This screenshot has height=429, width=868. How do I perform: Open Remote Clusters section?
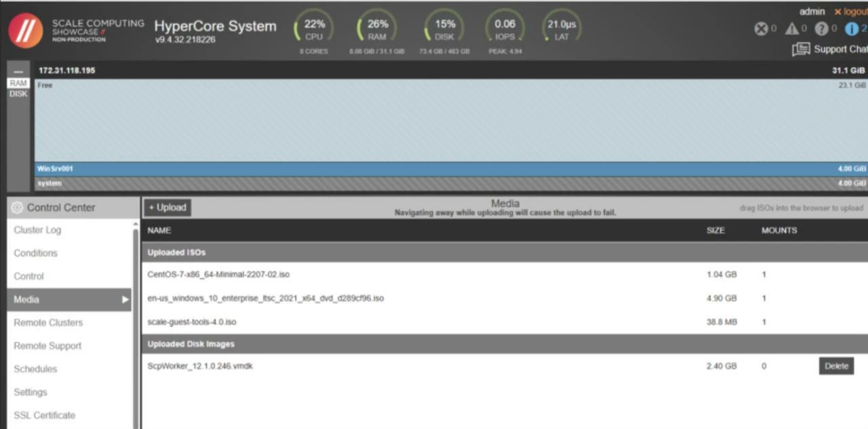[48, 322]
